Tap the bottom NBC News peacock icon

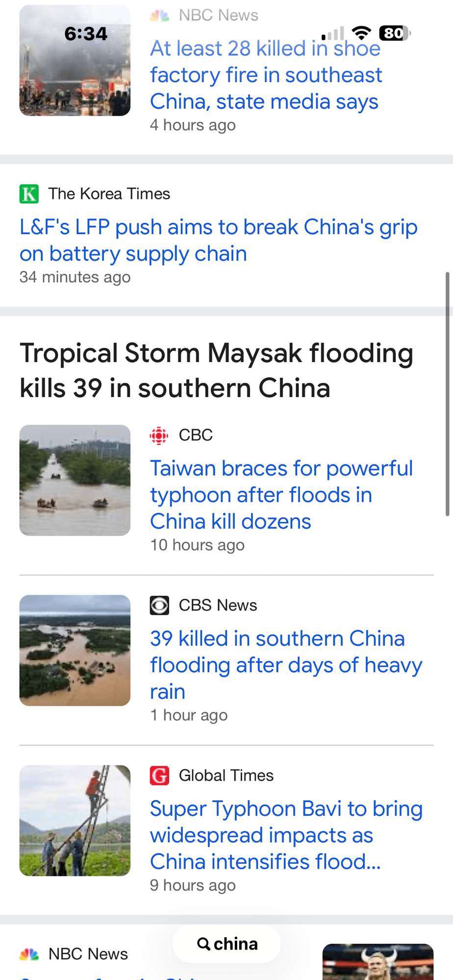pos(29,954)
